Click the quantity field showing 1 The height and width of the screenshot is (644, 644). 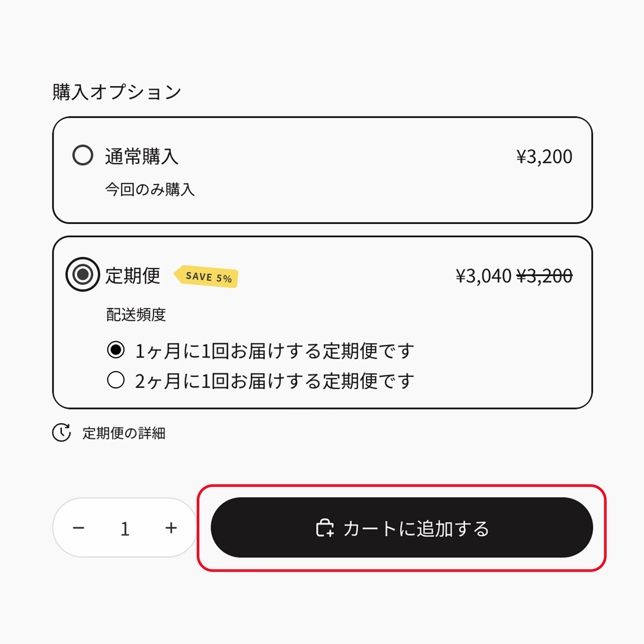tap(125, 529)
